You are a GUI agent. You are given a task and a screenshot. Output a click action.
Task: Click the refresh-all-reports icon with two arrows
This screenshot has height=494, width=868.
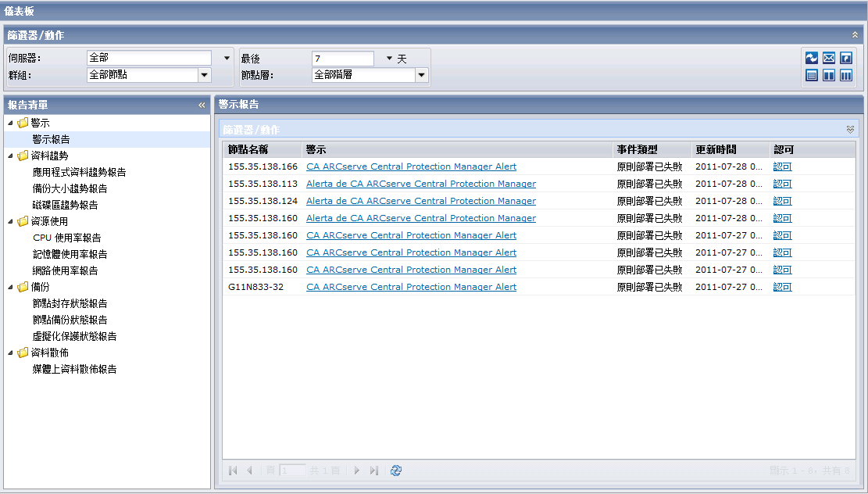(x=812, y=58)
